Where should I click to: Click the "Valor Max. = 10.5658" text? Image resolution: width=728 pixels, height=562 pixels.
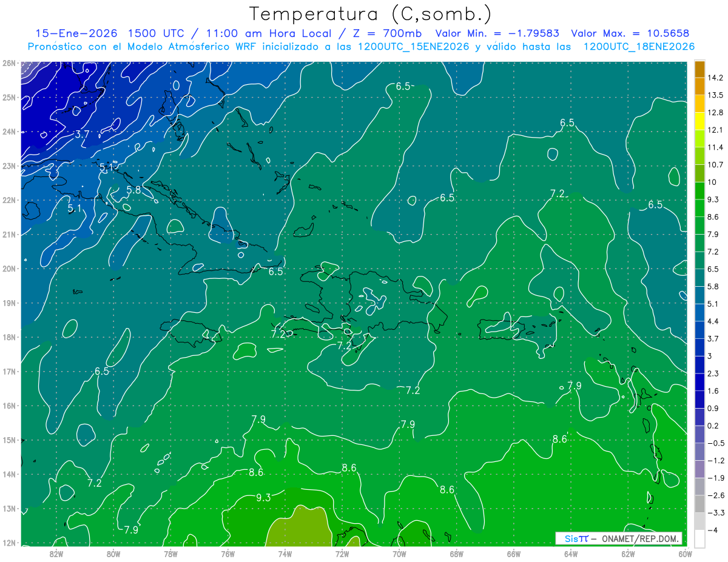[x=630, y=33]
